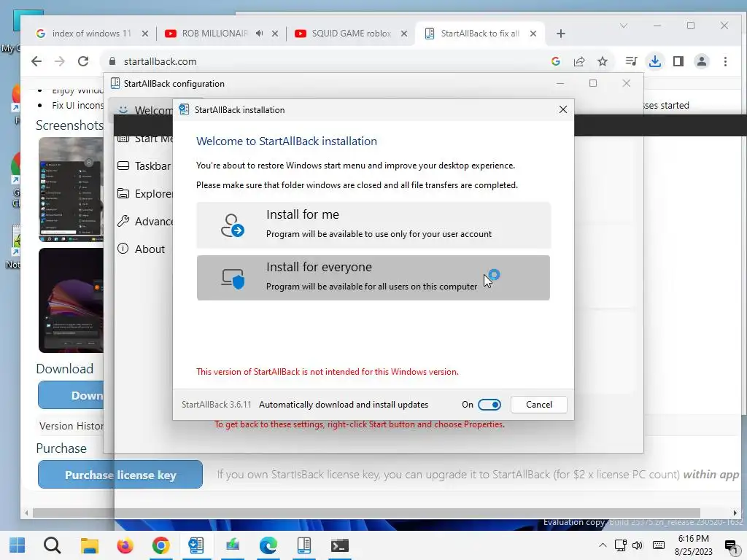Screen dimensions: 747x560
Task: Open Chrome tab search chevron
Action: tap(623, 26)
